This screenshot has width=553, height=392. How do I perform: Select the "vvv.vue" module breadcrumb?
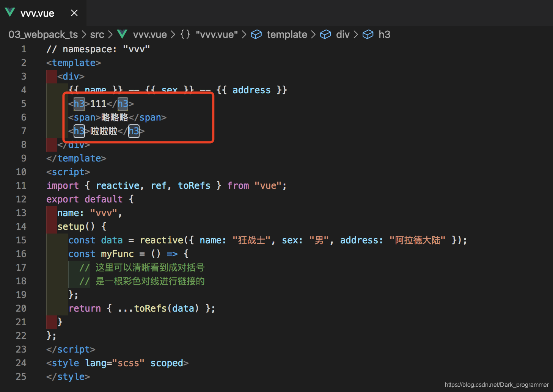(217, 34)
